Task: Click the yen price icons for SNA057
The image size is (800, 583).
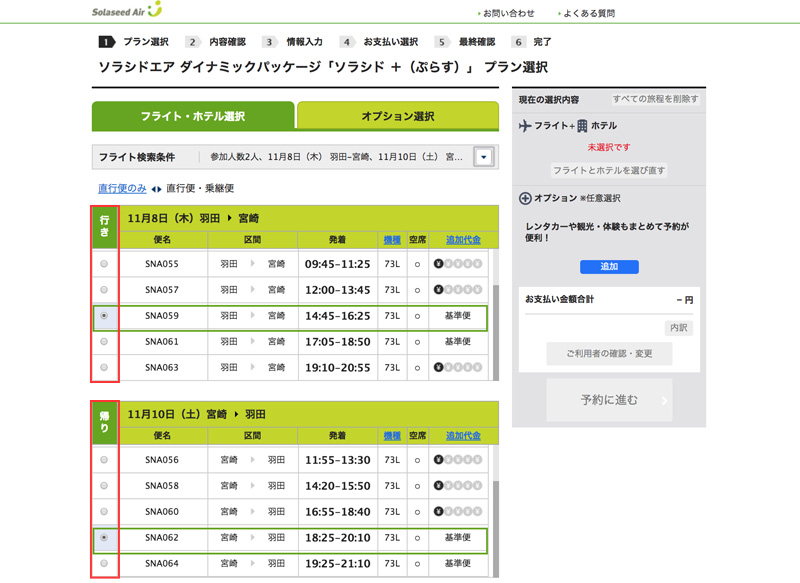Action: pyautogui.click(x=458, y=290)
